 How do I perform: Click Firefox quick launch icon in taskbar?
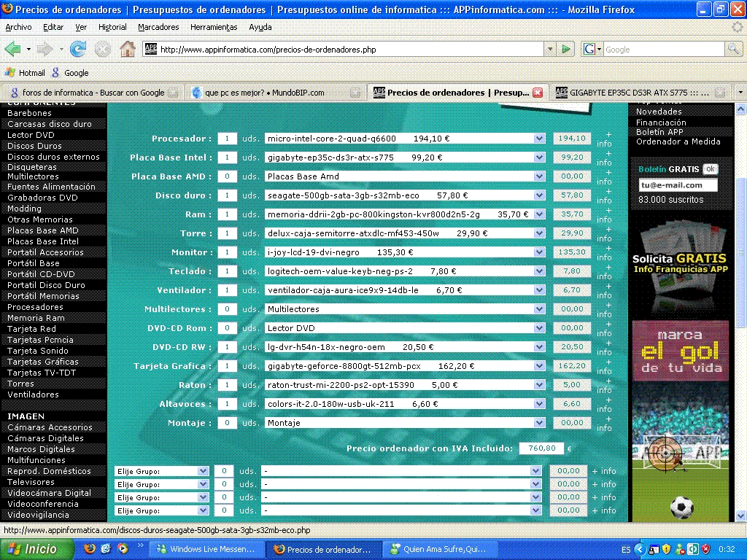coord(90,549)
